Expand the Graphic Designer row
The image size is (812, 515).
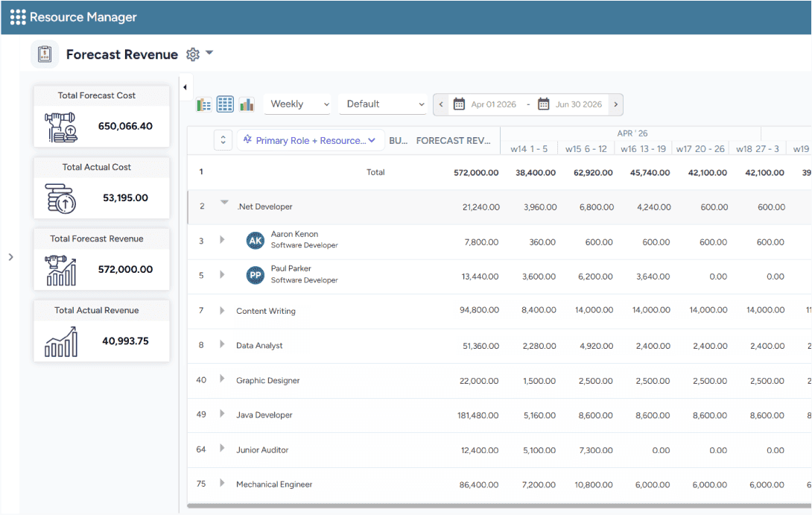(x=222, y=379)
